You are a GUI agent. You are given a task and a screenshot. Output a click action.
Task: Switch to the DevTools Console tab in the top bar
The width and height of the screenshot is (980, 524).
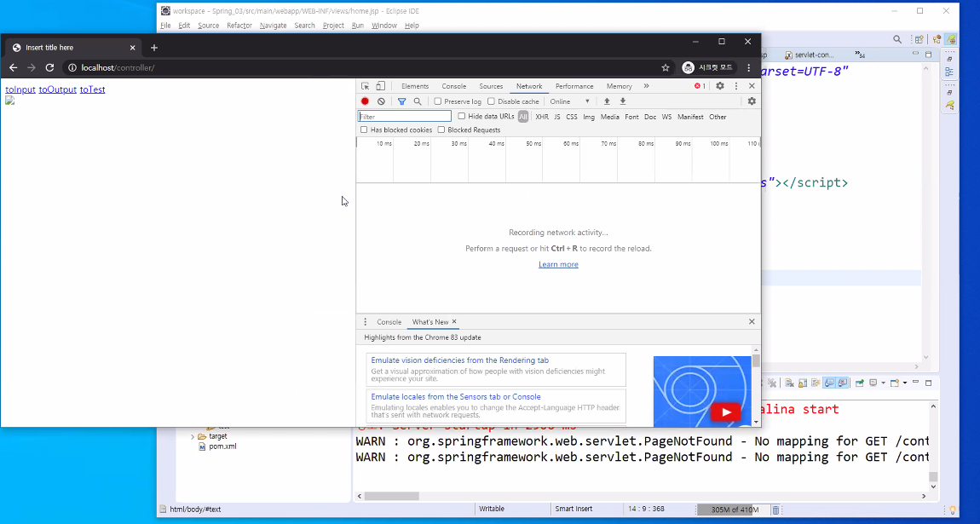click(x=453, y=86)
